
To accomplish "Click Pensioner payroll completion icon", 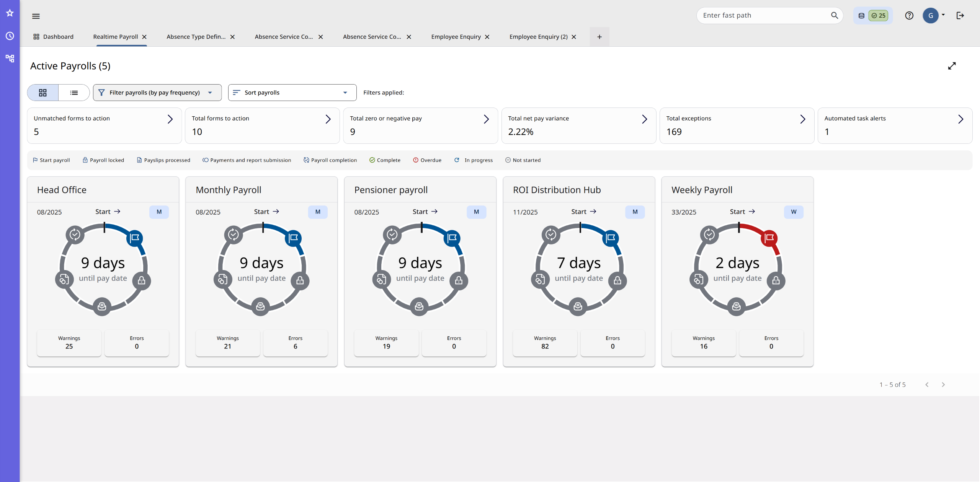I will [392, 234].
